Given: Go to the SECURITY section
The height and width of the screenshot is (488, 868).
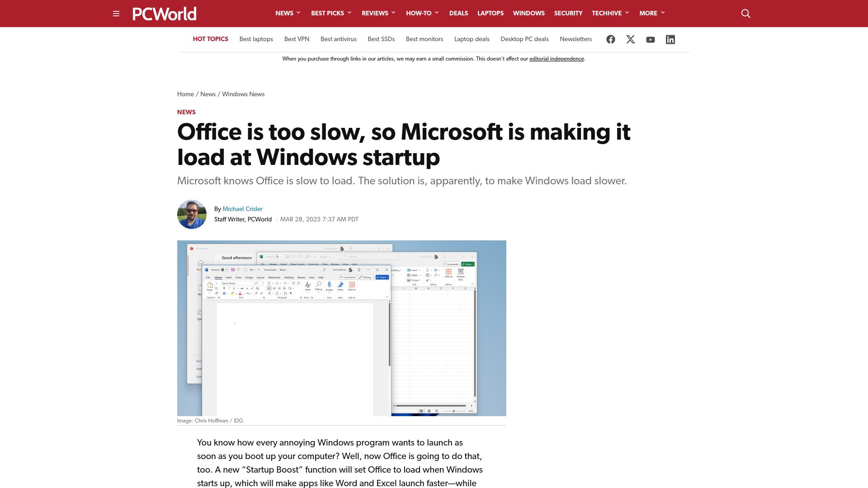Looking at the screenshot, I should point(568,13).
